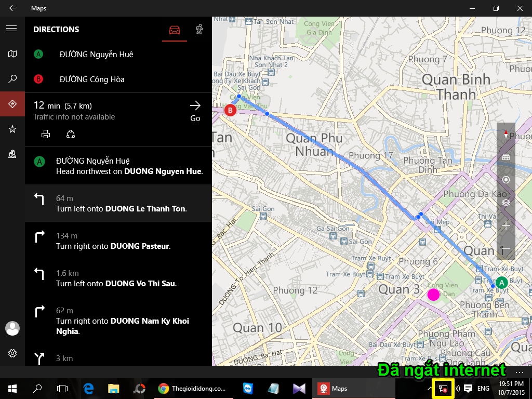
Task: Open map views layers icon
Action: [506, 203]
